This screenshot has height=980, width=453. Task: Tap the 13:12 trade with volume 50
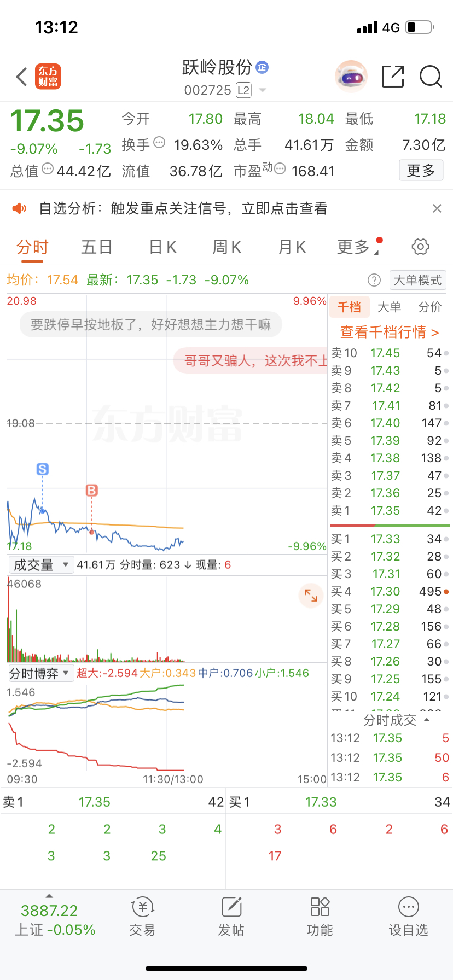390,758
